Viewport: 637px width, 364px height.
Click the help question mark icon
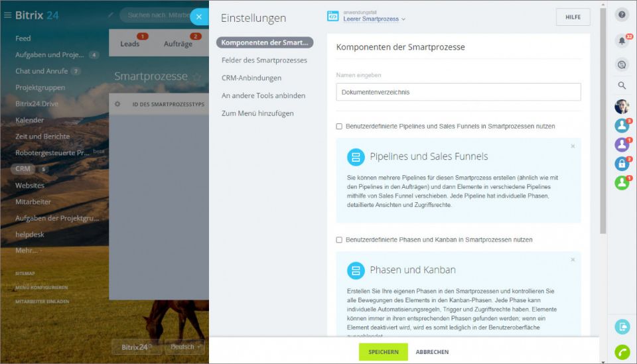click(622, 15)
